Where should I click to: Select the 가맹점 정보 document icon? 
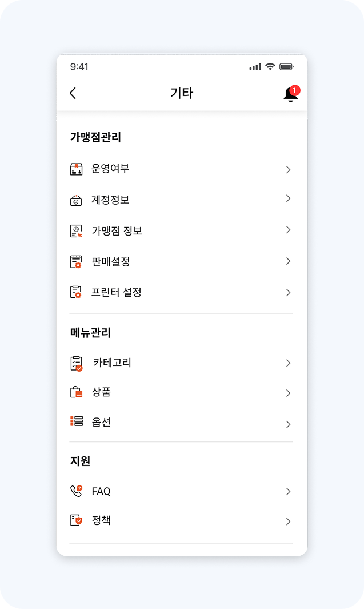tap(77, 230)
